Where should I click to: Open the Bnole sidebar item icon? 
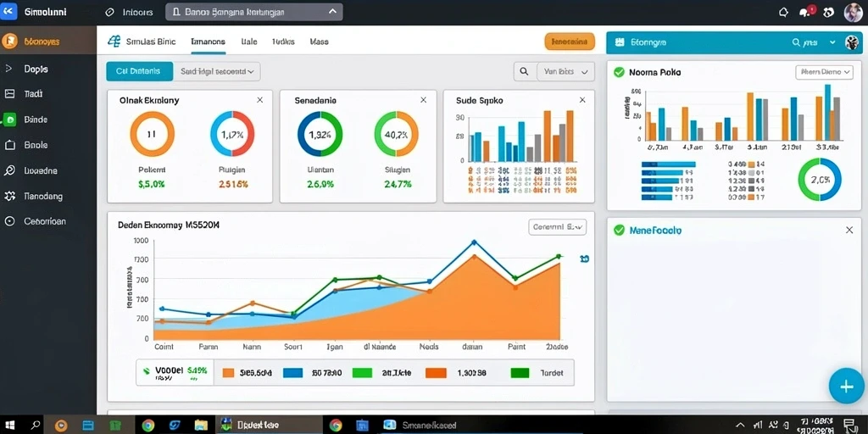(9, 145)
